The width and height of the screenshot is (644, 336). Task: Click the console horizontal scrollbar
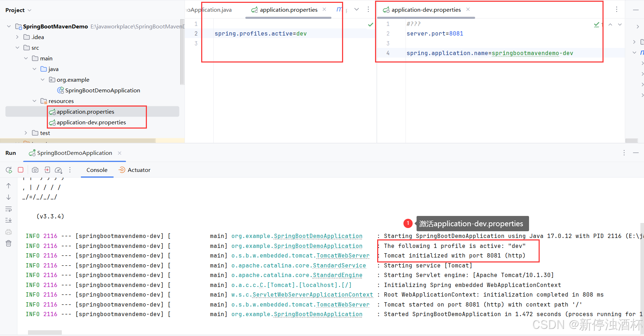click(45, 332)
